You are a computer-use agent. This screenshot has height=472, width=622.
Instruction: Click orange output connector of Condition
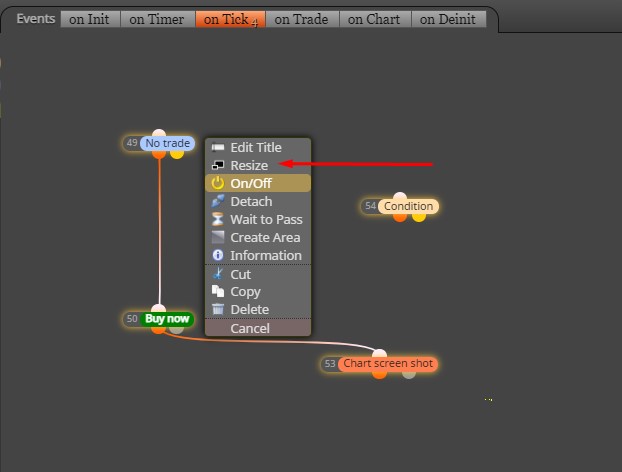tap(400, 217)
